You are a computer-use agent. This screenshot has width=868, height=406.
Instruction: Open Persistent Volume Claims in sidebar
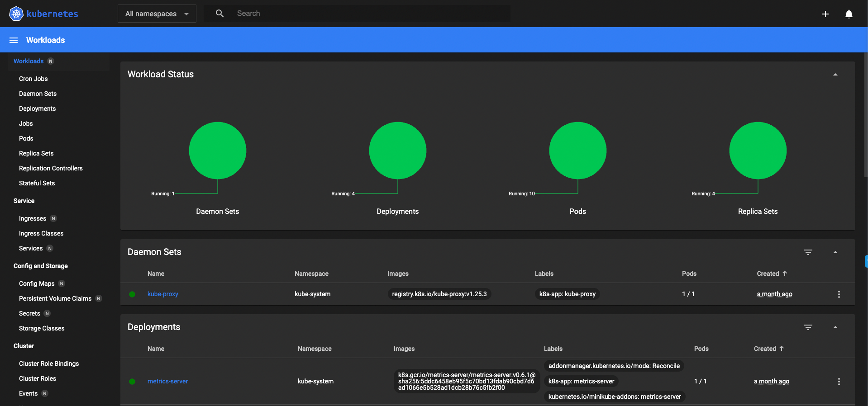[55, 298]
